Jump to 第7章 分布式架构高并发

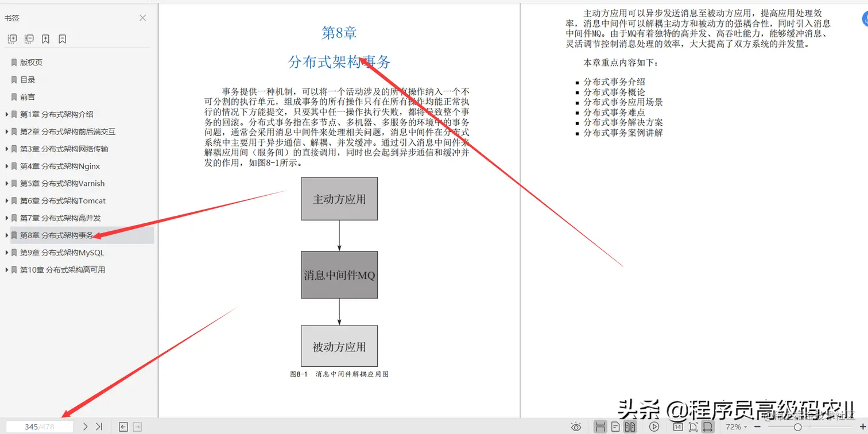coord(60,218)
